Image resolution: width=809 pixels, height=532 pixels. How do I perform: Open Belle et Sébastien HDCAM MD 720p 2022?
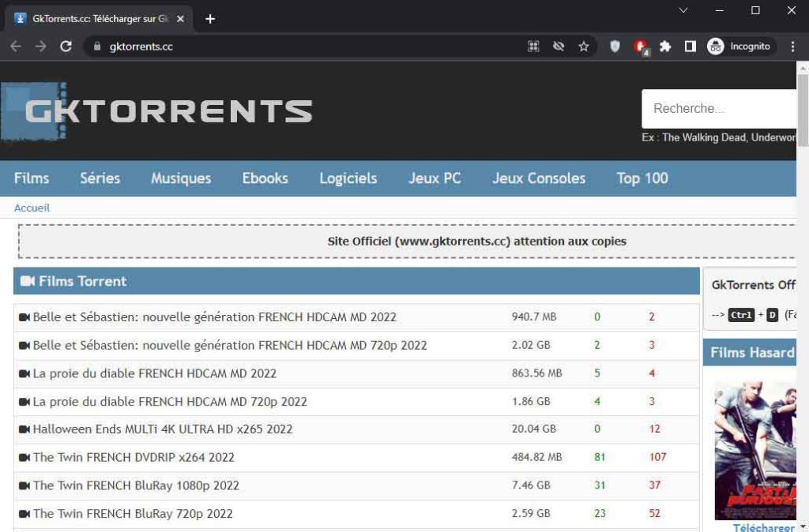tap(230, 346)
